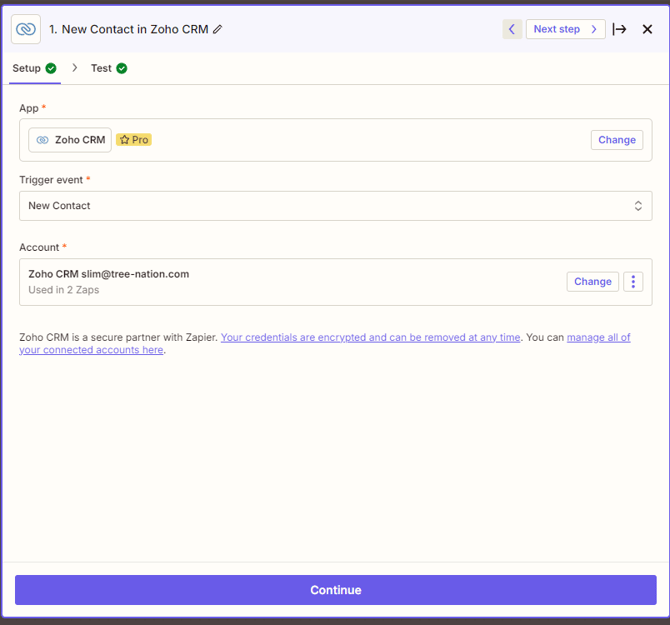
Task: Click the Trigger event up-down arrows
Action: point(638,206)
